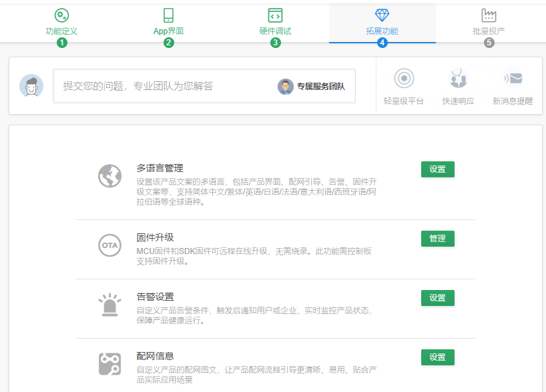The width and height of the screenshot is (546, 392).
Task: Open the 新消息提醒 message icon
Action: tap(511, 77)
